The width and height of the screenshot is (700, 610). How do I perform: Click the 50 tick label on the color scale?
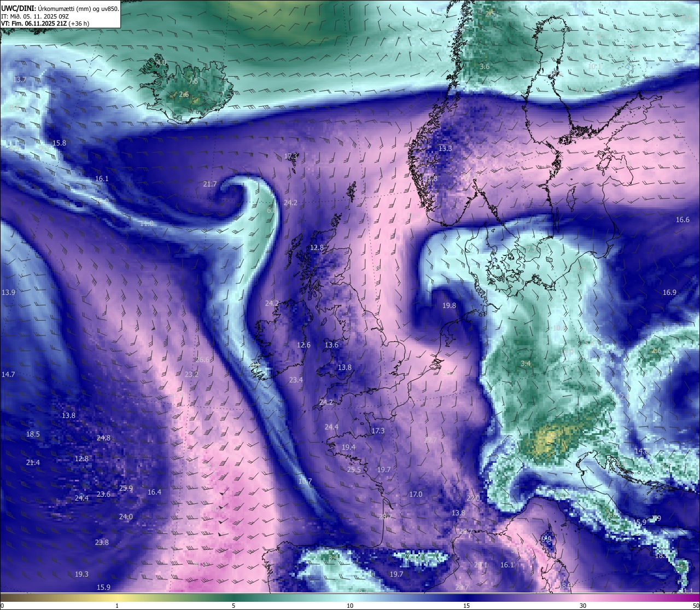(x=696, y=606)
